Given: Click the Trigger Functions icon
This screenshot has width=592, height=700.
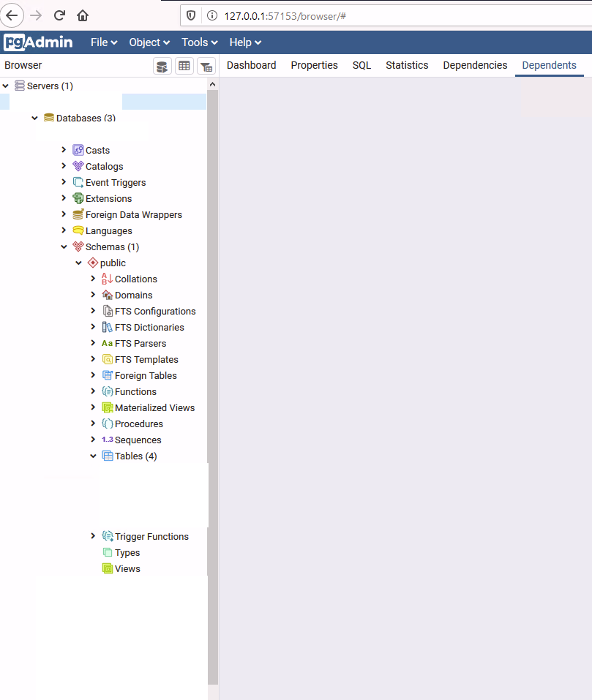Looking at the screenshot, I should [107, 536].
